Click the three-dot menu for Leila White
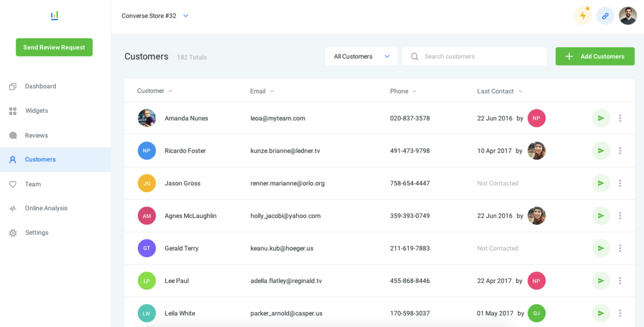The width and height of the screenshot is (644, 327). click(x=620, y=313)
